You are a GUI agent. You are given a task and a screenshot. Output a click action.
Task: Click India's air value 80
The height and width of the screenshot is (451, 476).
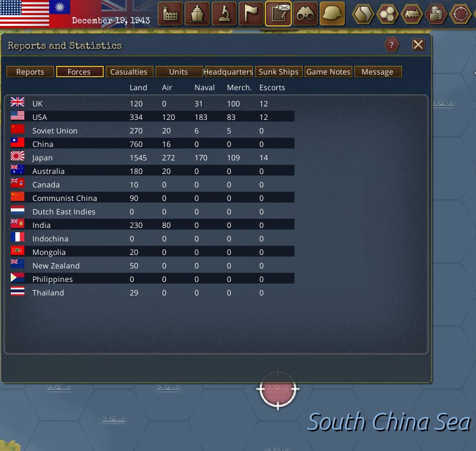tap(166, 225)
